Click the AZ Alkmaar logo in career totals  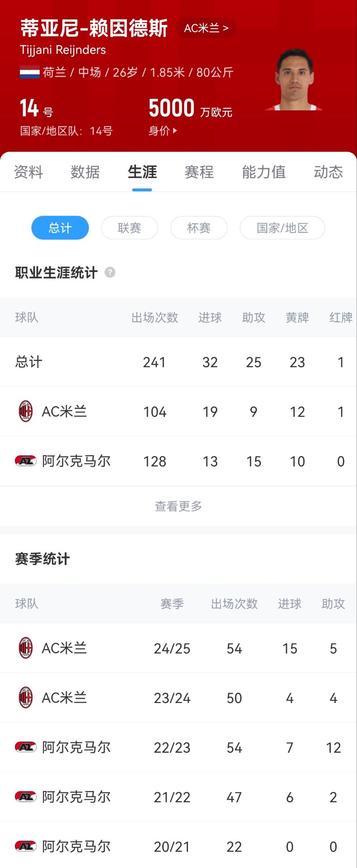26,461
